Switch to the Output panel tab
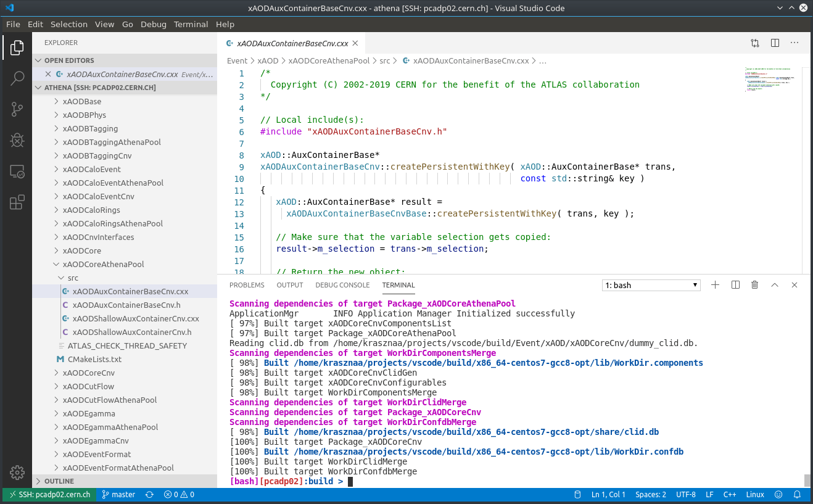 click(290, 285)
